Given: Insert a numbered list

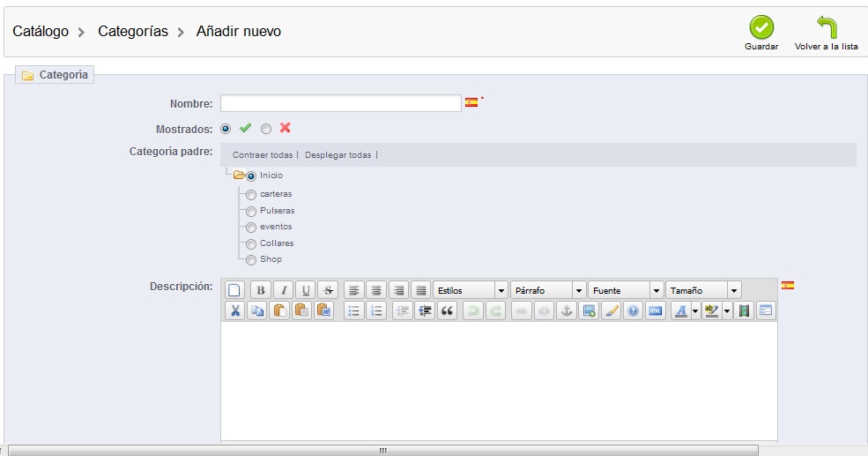Looking at the screenshot, I should tap(376, 310).
